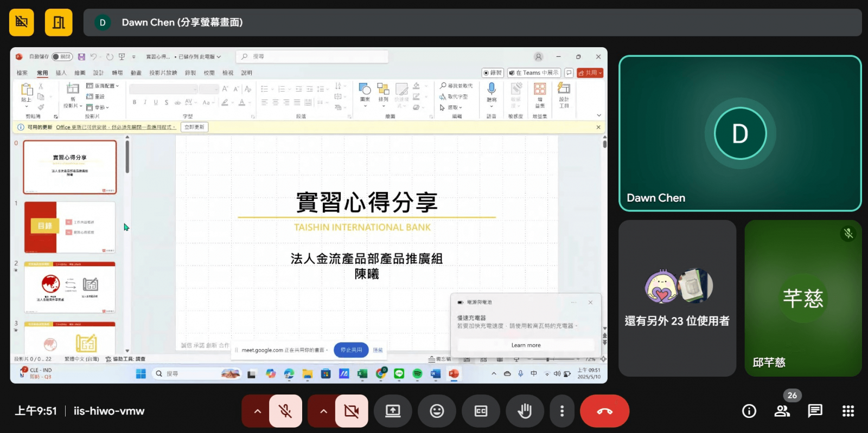Screen dimensions: 868x433
Task: Click the red 共用 share button
Action: 590,73
